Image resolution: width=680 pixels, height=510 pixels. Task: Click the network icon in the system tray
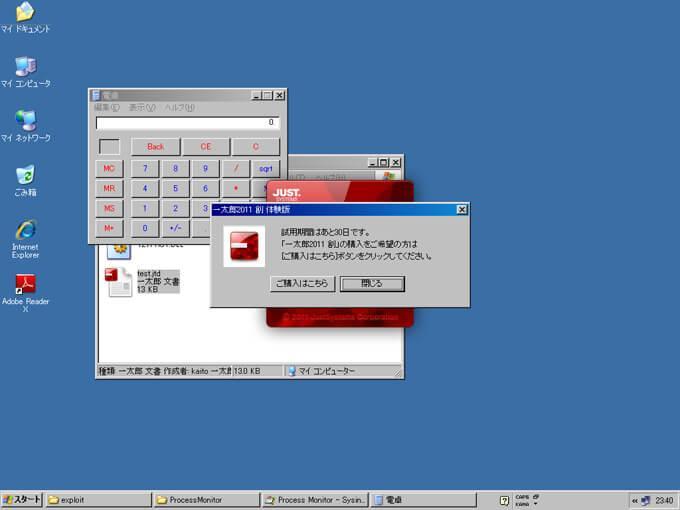tap(646, 500)
